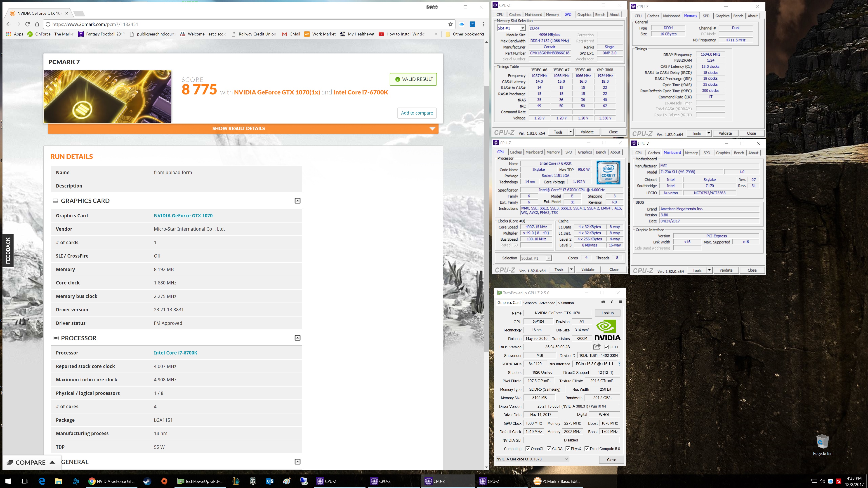Open the Bench tab in the Memory CPU-Z window
The image size is (868, 488).
(738, 16)
